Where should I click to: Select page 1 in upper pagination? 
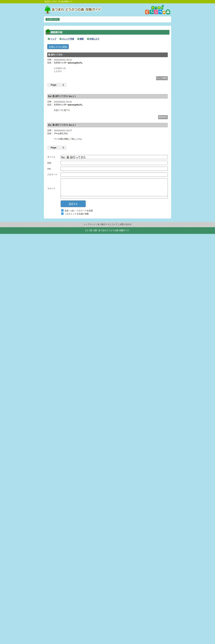coord(63,85)
